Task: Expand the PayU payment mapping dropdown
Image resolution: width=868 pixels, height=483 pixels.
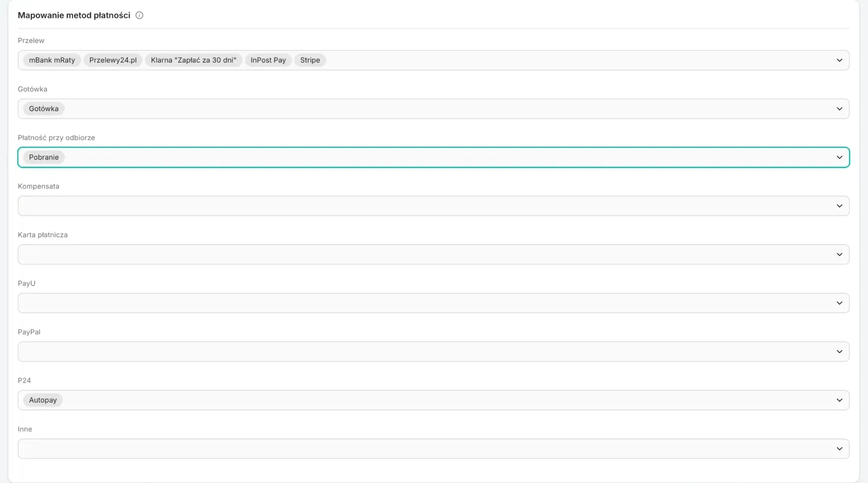Action: (x=433, y=303)
